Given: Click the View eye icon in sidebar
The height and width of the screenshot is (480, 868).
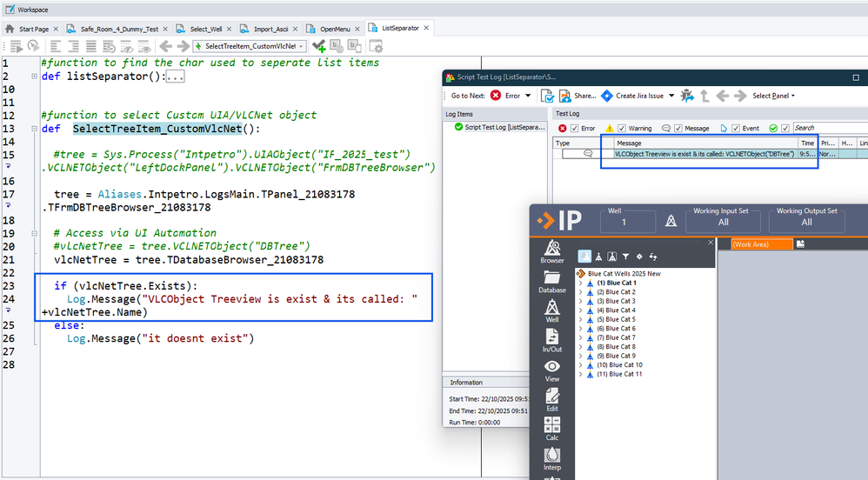Looking at the screenshot, I should pos(551,370).
